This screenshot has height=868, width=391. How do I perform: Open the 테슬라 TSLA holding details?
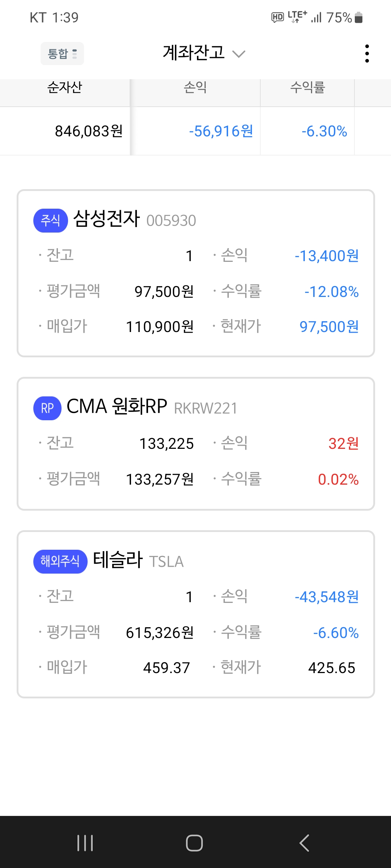[x=118, y=560]
